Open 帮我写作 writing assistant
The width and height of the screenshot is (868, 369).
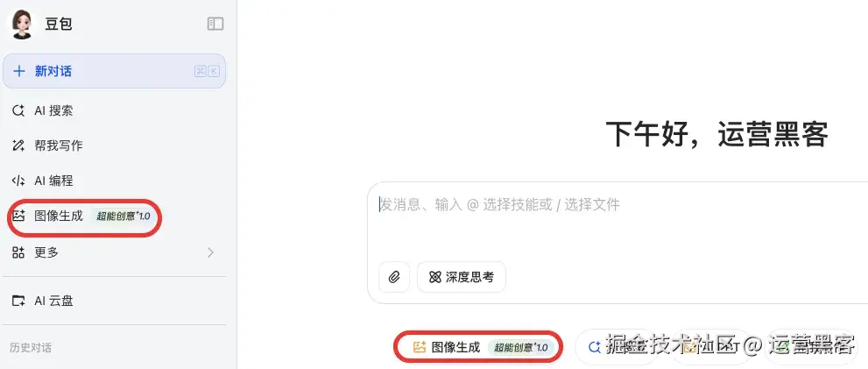pos(47,145)
